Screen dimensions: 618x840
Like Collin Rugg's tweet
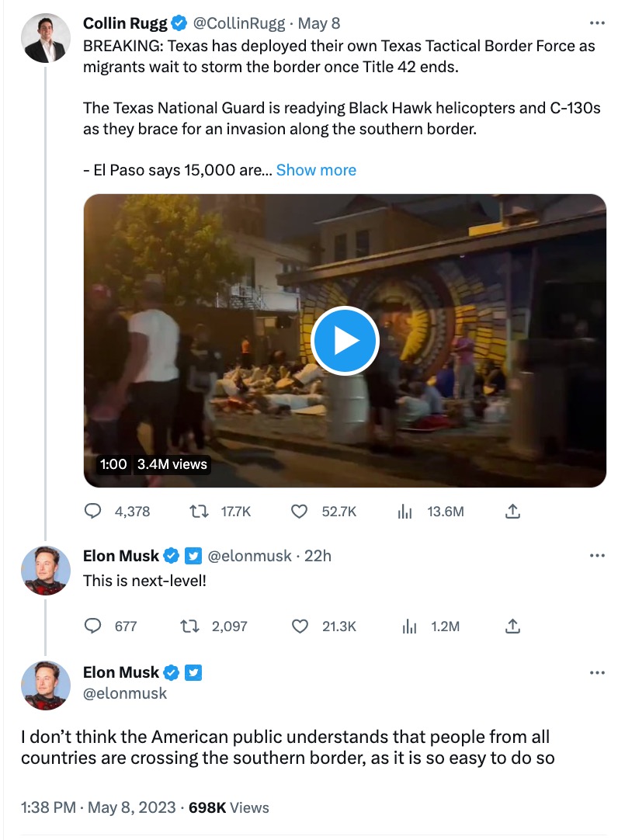300,512
